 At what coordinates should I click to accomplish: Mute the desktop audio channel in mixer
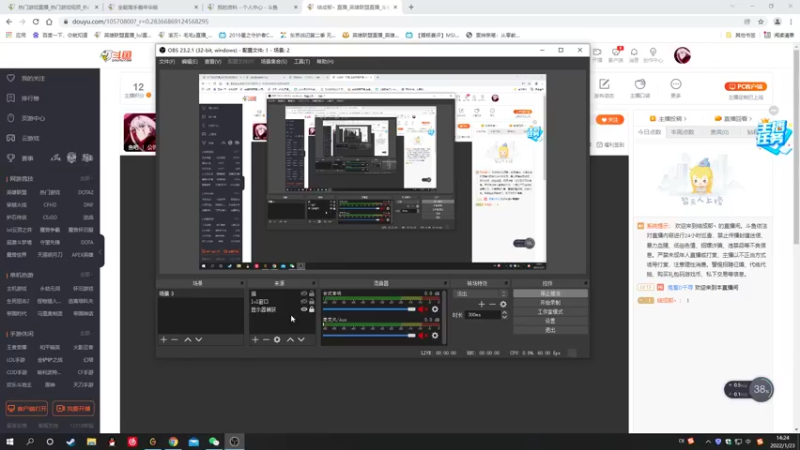pos(423,309)
